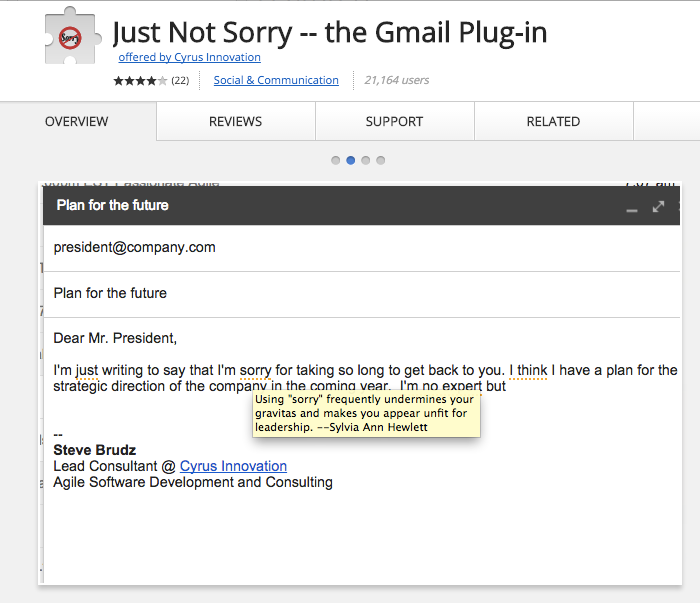Open the SUPPORT tab
Viewport: 700px width, 603px height.
[395, 121]
